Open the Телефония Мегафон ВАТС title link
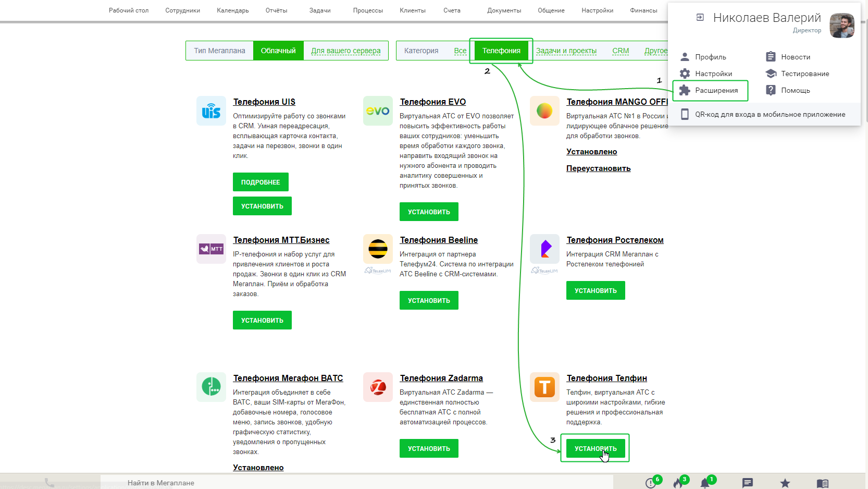The width and height of the screenshot is (868, 489). (x=288, y=378)
